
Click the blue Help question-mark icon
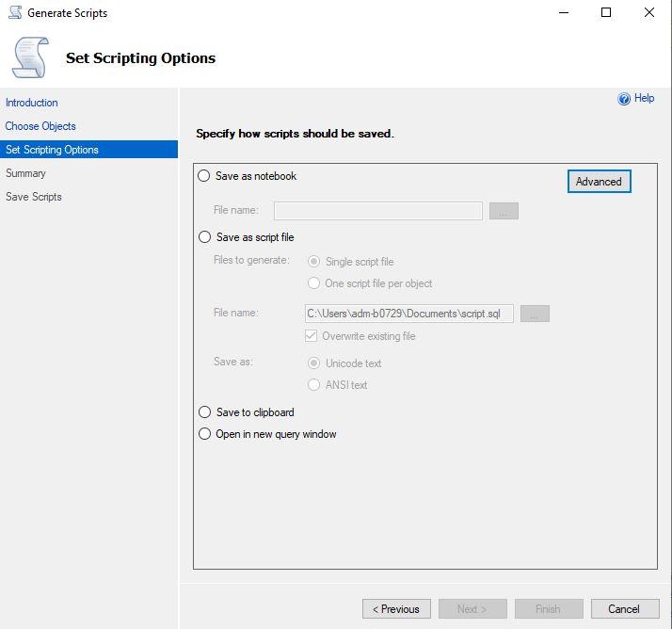tap(623, 99)
